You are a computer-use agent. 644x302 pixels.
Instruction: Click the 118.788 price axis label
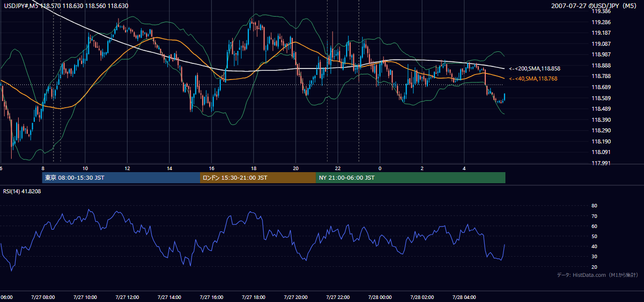[601, 76]
